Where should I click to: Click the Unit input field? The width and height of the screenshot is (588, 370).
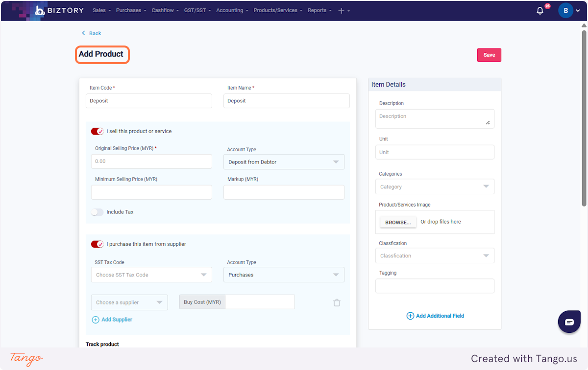[435, 152]
